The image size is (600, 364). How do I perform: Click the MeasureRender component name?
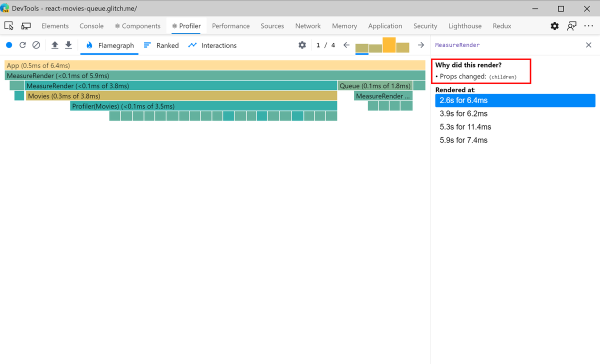coord(457,45)
